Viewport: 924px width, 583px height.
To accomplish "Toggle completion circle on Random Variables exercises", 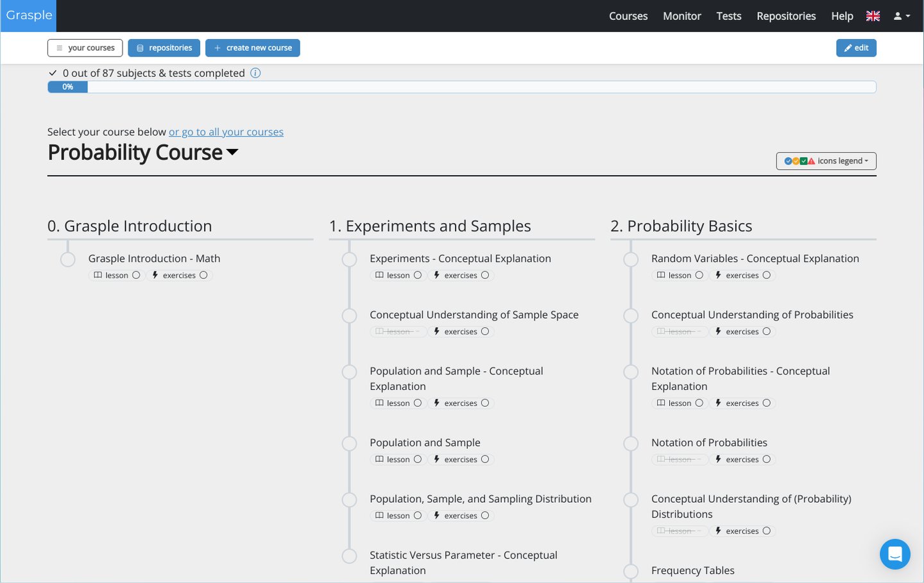I will click(x=766, y=275).
